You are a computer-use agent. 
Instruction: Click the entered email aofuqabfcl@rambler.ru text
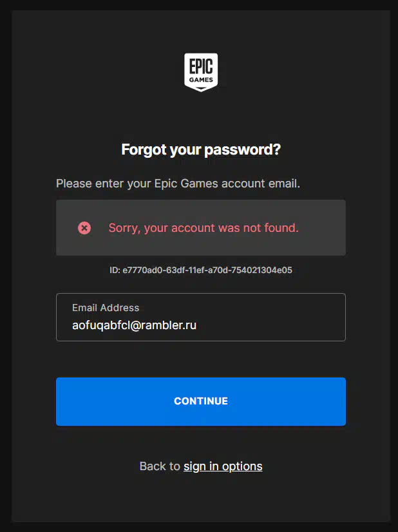pyautogui.click(x=134, y=325)
